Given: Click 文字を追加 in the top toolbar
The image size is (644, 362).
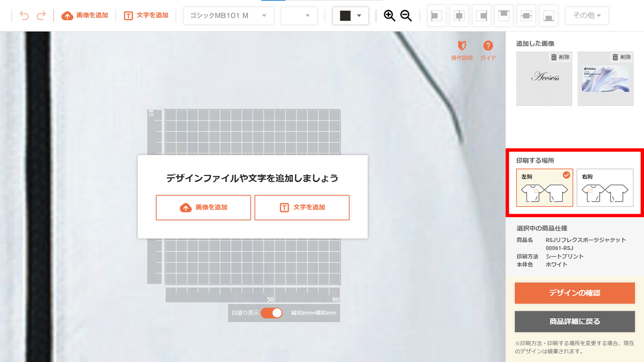Looking at the screenshot, I should point(146,16).
